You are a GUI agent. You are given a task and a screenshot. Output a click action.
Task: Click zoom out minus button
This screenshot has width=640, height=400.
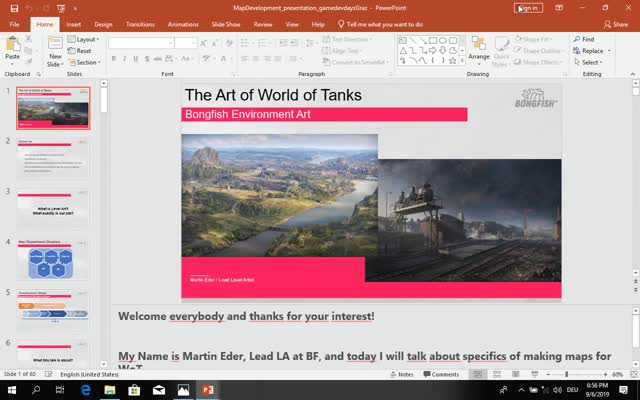click(548, 374)
